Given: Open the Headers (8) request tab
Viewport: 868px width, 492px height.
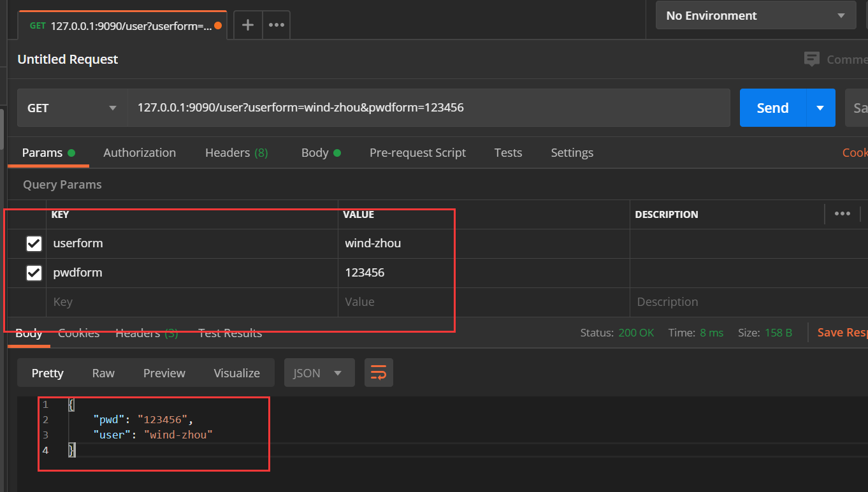Looking at the screenshot, I should (236, 153).
